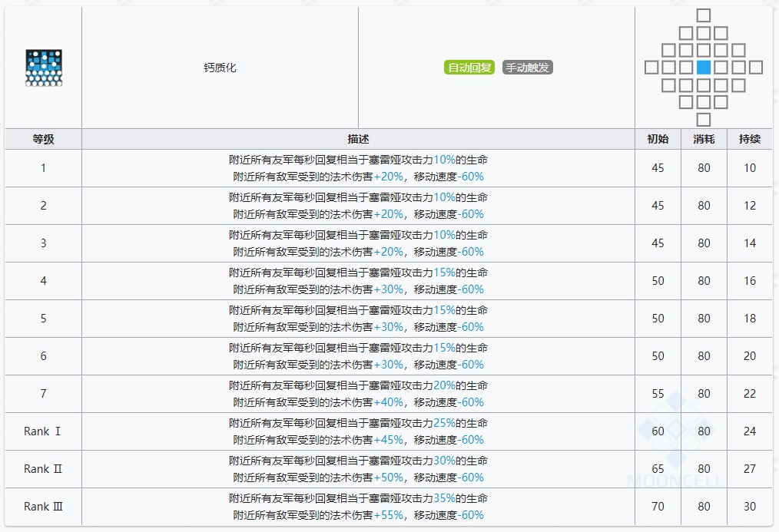Click the 等级 column header
This screenshot has width=779, height=532.
(x=43, y=139)
